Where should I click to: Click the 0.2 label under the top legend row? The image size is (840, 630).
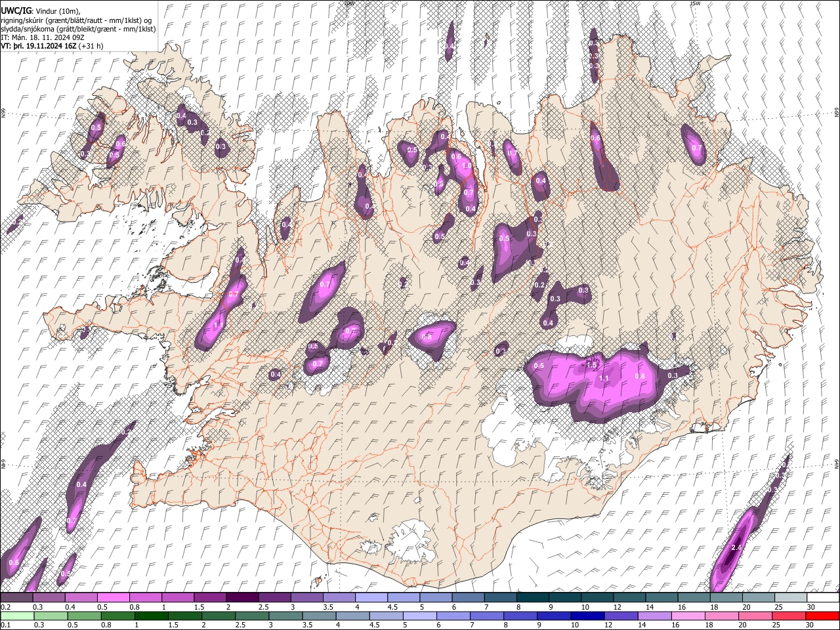click(x=5, y=607)
